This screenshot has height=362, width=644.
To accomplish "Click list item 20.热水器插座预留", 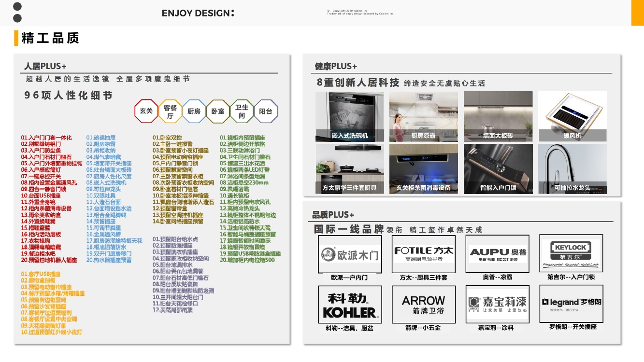I will 109,260.
